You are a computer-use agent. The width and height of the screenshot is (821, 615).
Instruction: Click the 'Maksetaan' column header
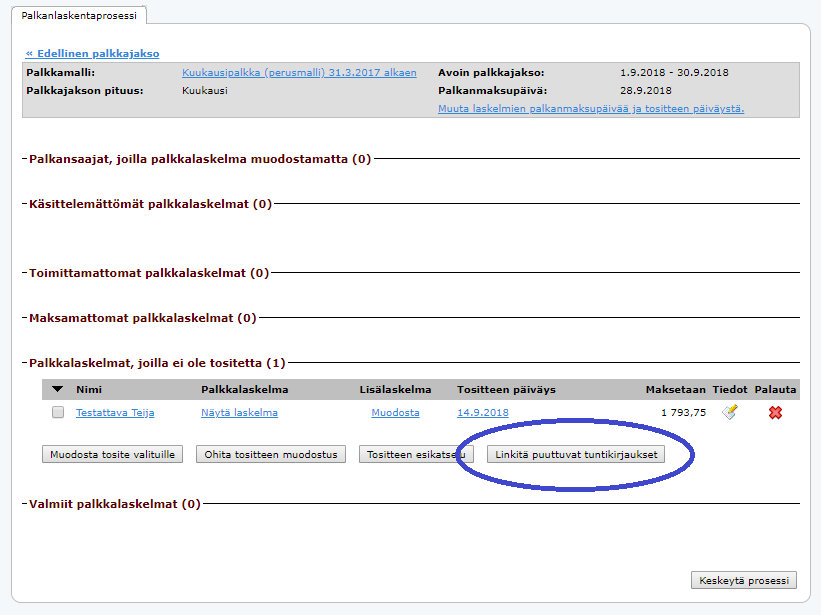pos(675,389)
